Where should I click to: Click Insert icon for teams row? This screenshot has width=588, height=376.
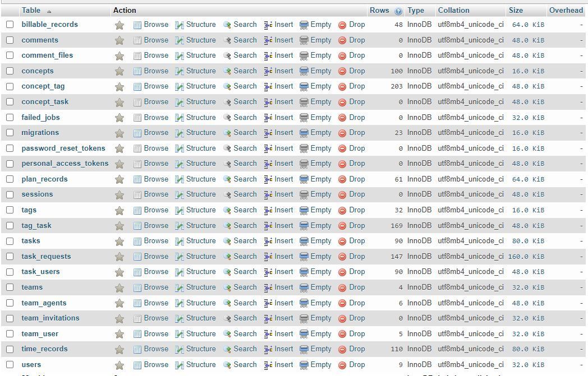click(x=268, y=288)
